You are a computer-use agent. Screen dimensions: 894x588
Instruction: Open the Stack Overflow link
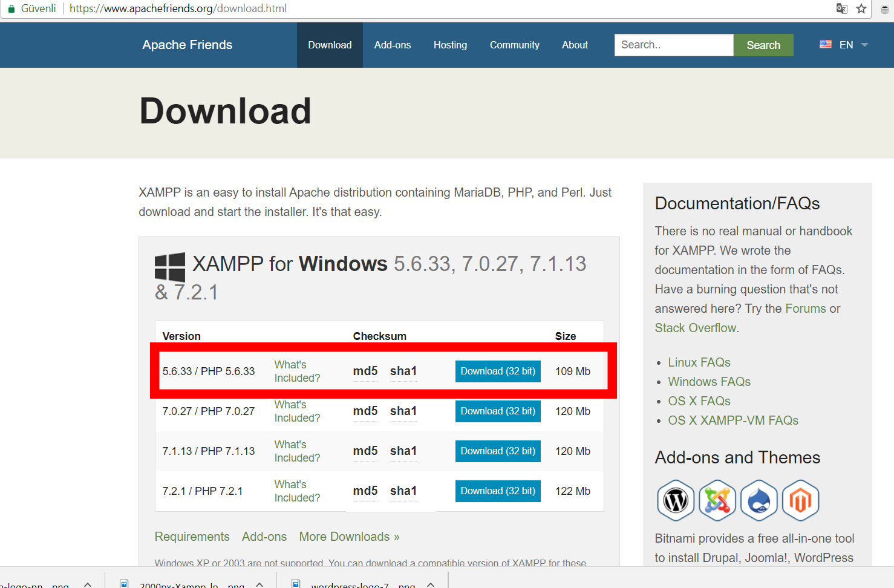(696, 328)
